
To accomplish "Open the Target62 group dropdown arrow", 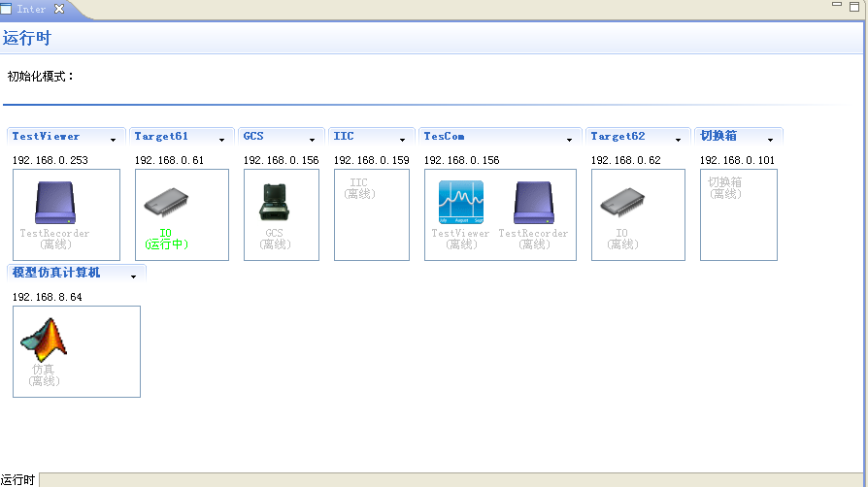I will click(x=678, y=140).
